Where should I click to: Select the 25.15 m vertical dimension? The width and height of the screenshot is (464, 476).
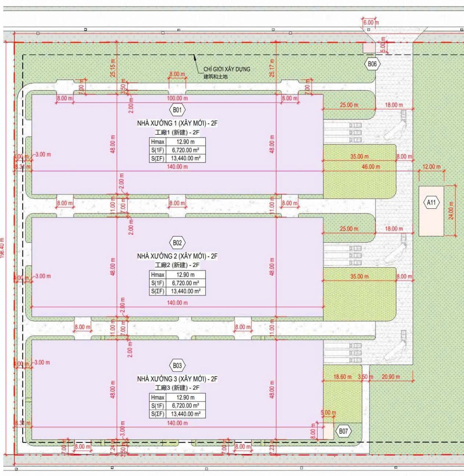coord(113,68)
